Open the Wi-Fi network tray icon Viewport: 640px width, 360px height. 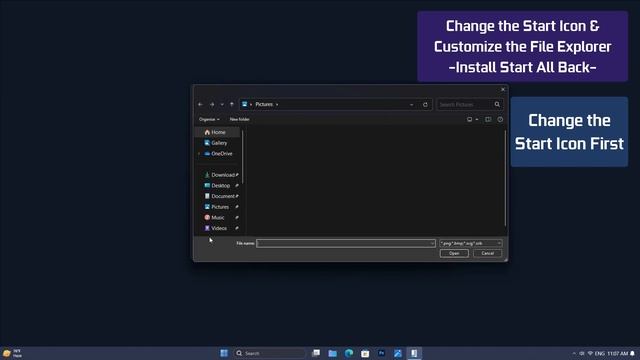point(590,353)
